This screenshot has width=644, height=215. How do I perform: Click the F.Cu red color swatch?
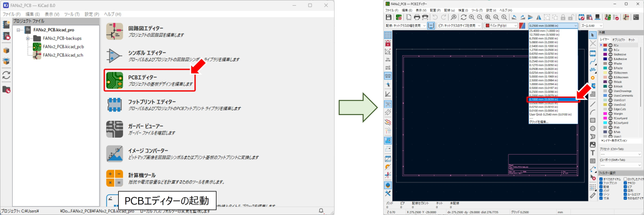tap(604, 45)
